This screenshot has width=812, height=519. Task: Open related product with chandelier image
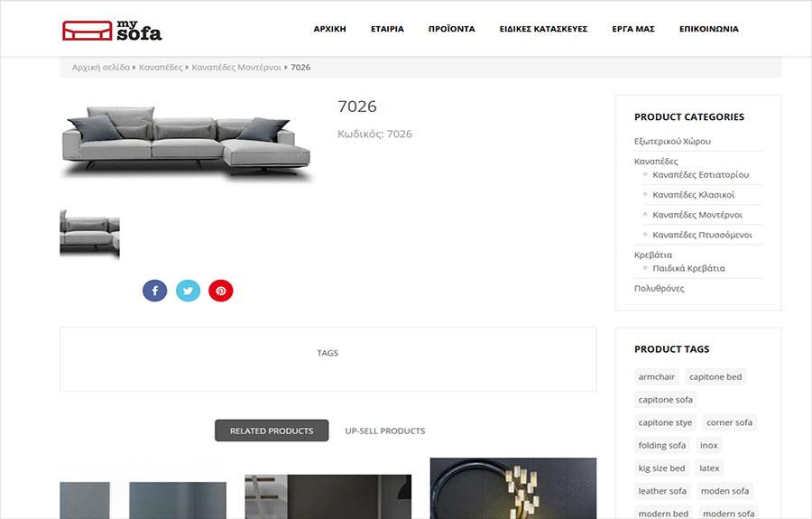click(512, 488)
